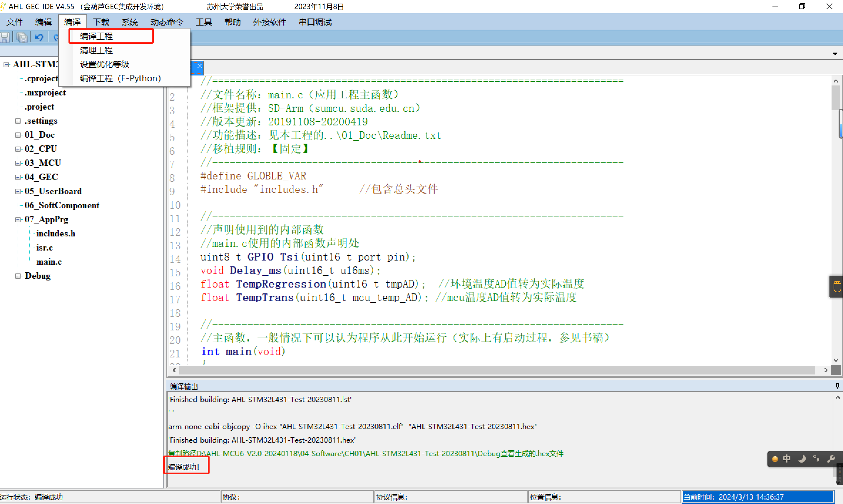Open the 文件 menu

[x=15, y=22]
